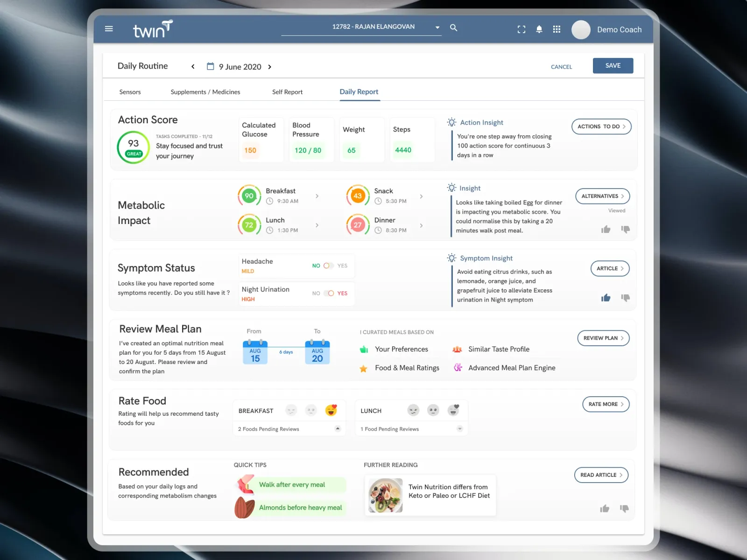Image resolution: width=747 pixels, height=560 pixels.
Task: Click the Demo Coach avatar
Action: (x=581, y=30)
